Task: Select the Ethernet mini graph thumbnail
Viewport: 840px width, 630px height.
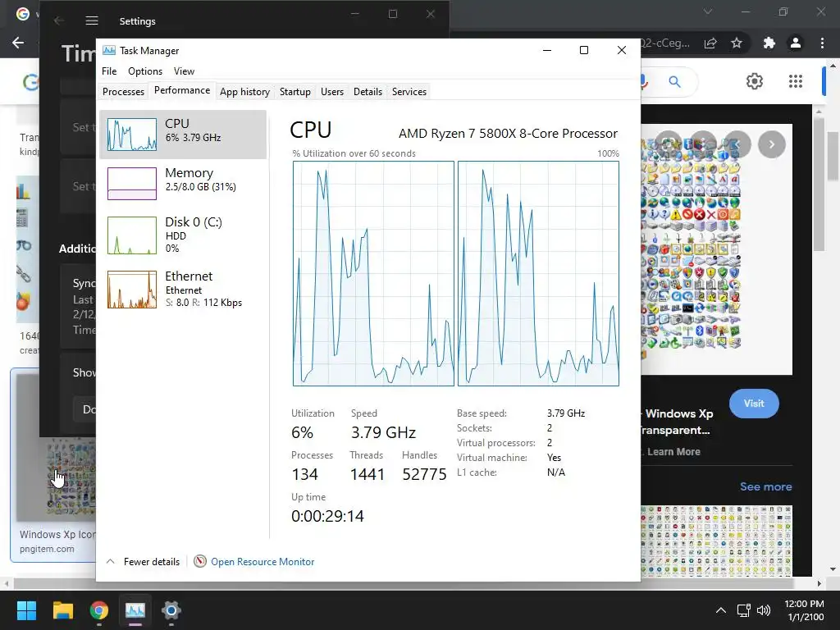Action: click(x=132, y=290)
